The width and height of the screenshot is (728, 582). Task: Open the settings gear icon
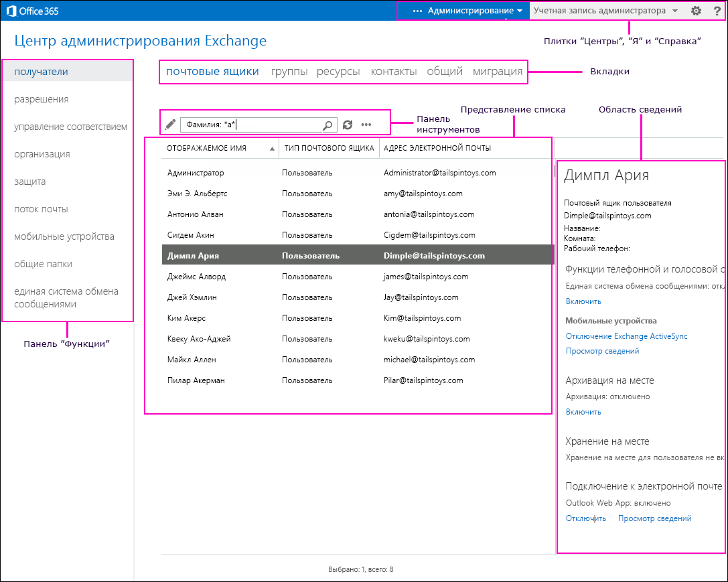(x=695, y=11)
